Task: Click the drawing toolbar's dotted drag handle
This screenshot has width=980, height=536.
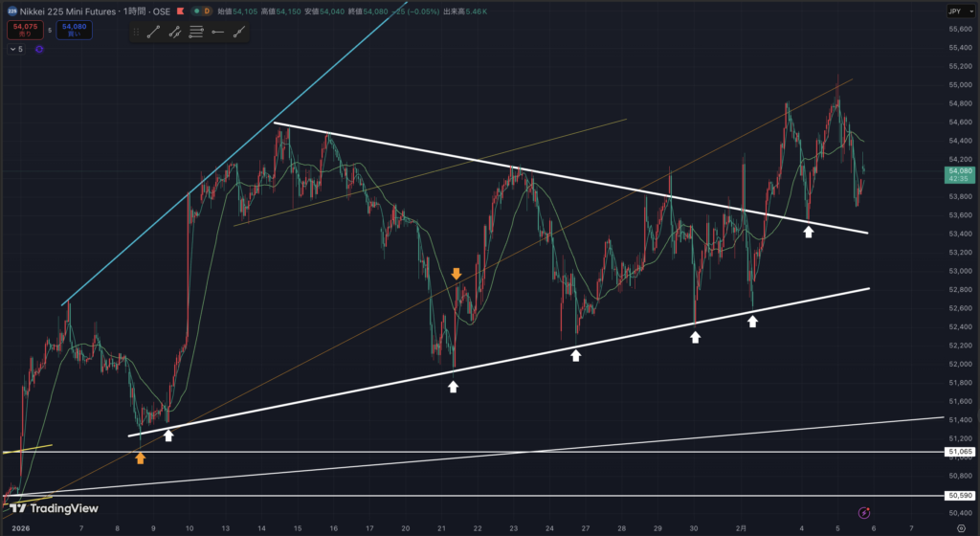Action: [x=137, y=32]
